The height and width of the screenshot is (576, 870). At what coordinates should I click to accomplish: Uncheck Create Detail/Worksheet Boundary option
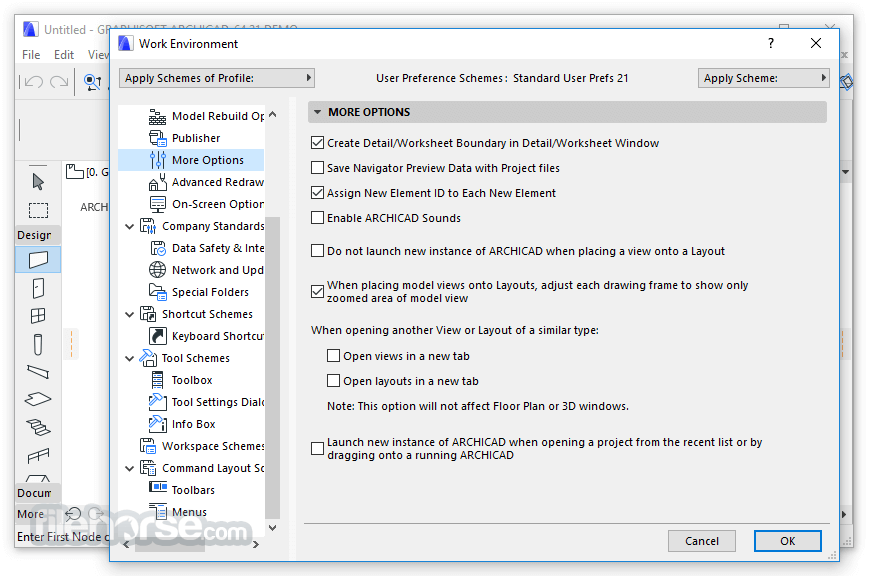click(x=317, y=143)
